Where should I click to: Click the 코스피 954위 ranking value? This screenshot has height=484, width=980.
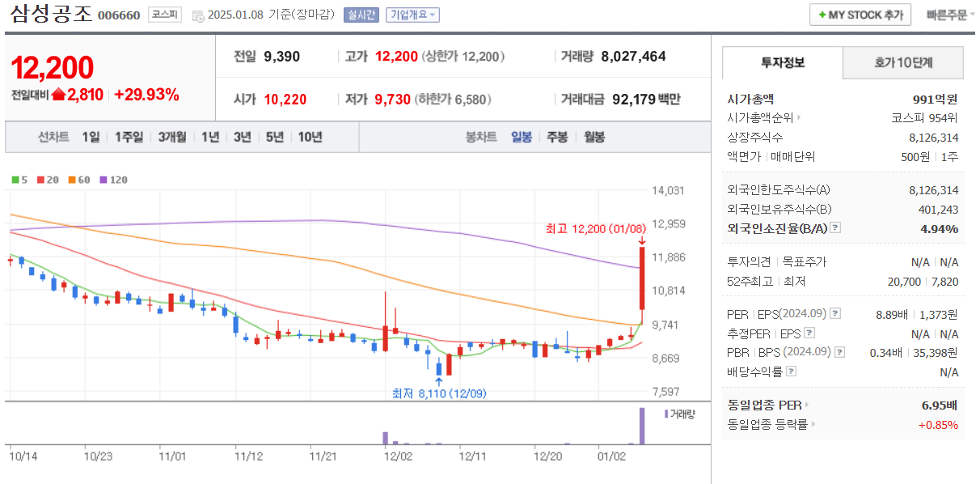(925, 117)
